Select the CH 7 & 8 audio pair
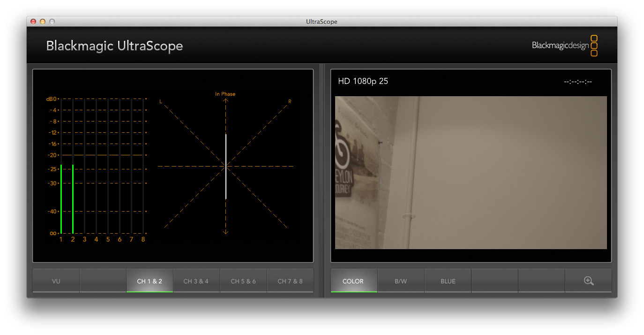 point(290,281)
